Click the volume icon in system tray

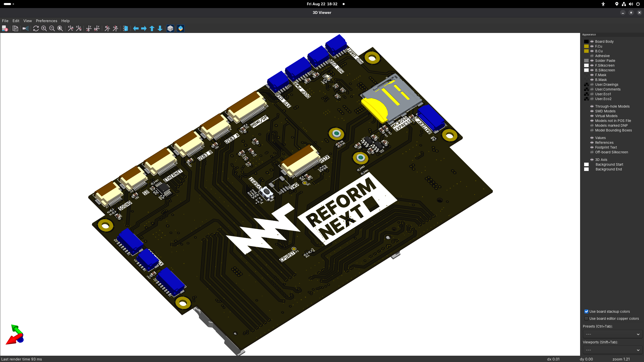point(631,4)
